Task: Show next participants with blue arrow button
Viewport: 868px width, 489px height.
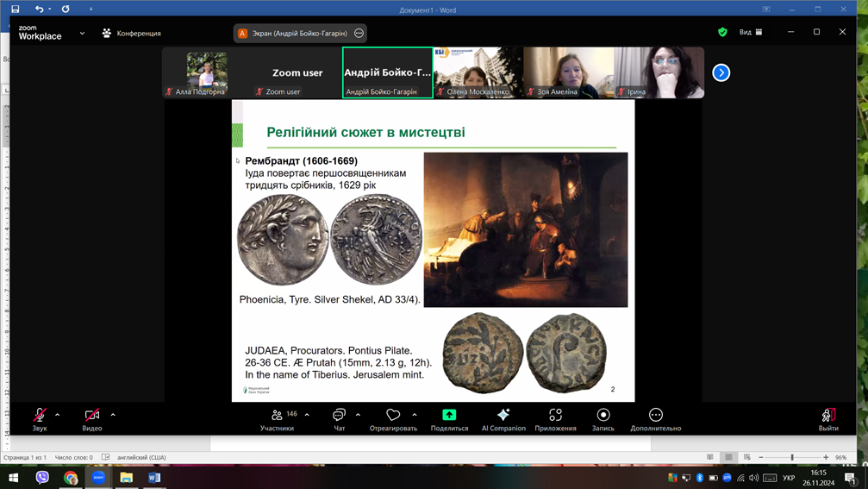Action: tap(721, 72)
